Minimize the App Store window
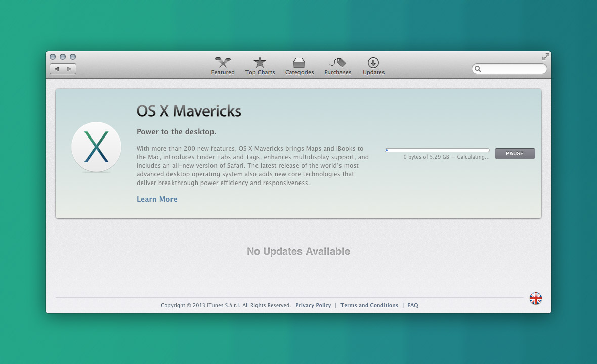Viewport: 597px width, 364px height. pos(63,57)
